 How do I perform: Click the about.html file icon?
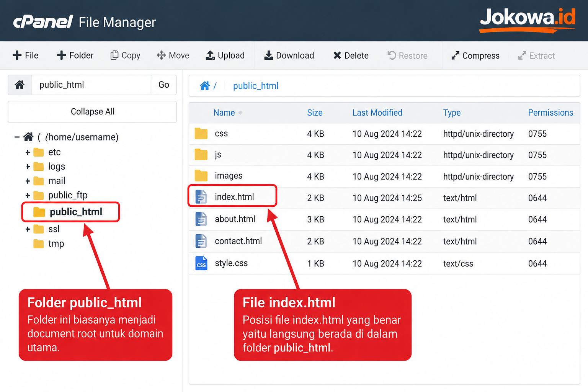[201, 219]
